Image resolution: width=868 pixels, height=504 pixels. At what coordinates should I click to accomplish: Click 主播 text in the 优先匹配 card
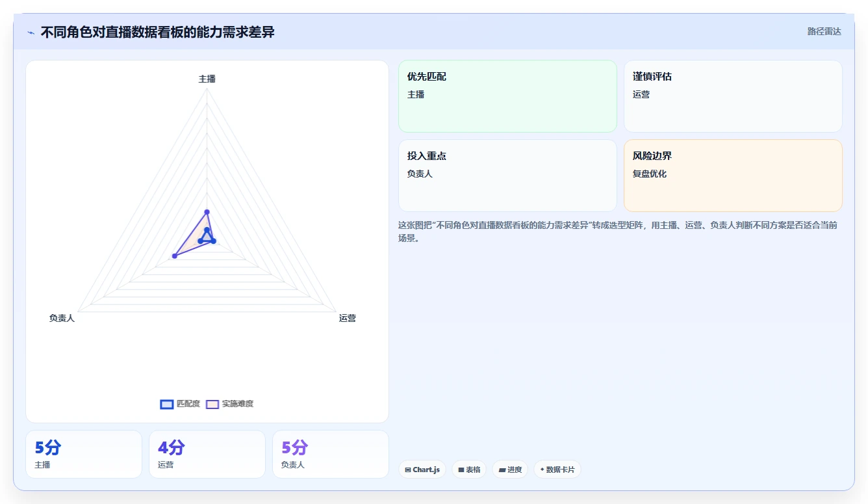coord(416,94)
